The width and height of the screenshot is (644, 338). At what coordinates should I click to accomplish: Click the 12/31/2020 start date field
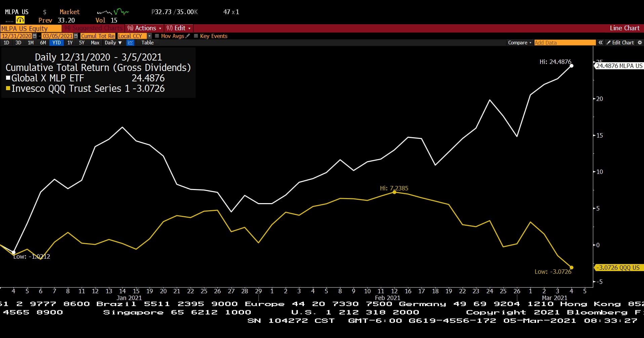click(16, 36)
